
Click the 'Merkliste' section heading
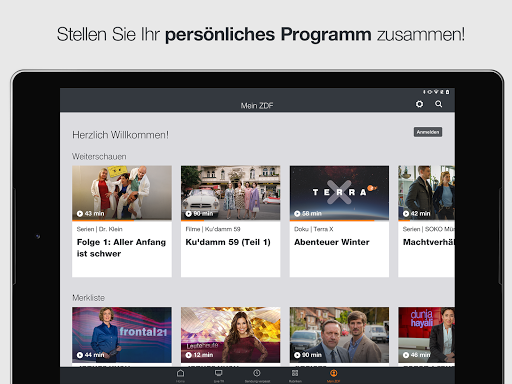coord(89,298)
